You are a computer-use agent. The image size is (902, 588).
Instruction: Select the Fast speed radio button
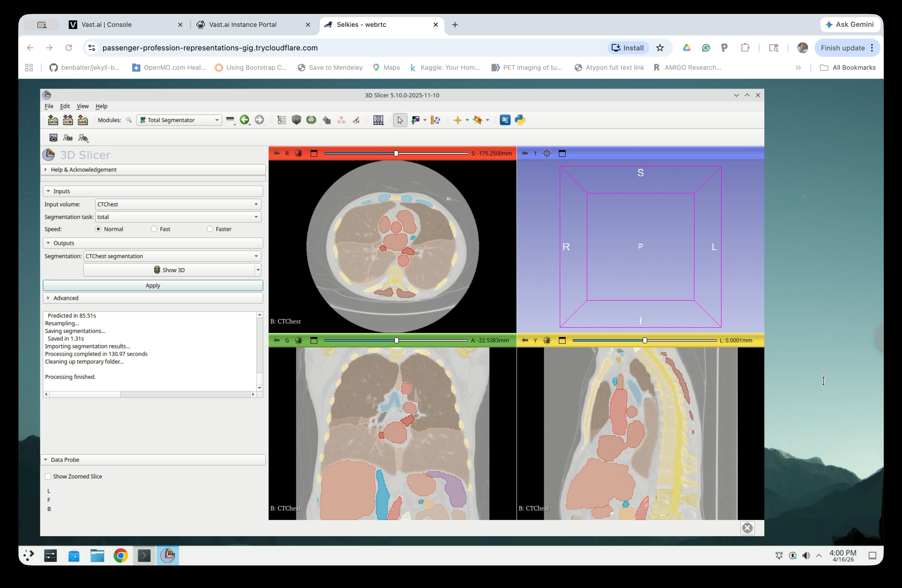(154, 229)
